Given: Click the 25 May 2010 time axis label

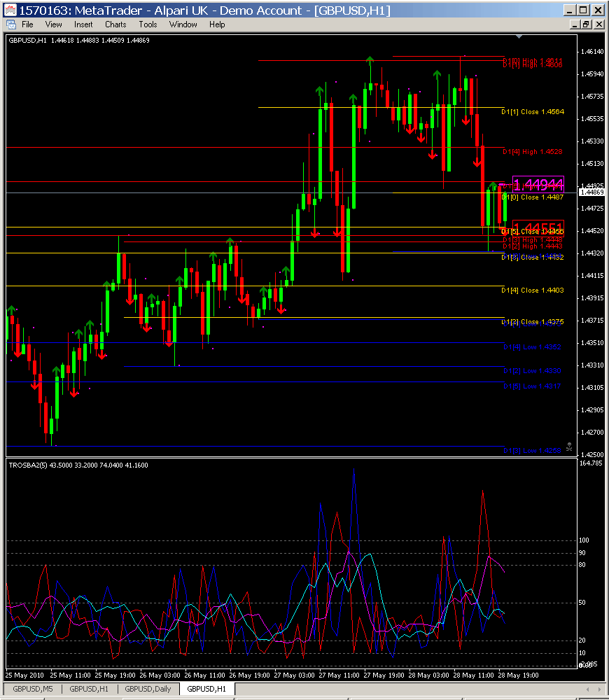Looking at the screenshot, I should pyautogui.click(x=24, y=675).
